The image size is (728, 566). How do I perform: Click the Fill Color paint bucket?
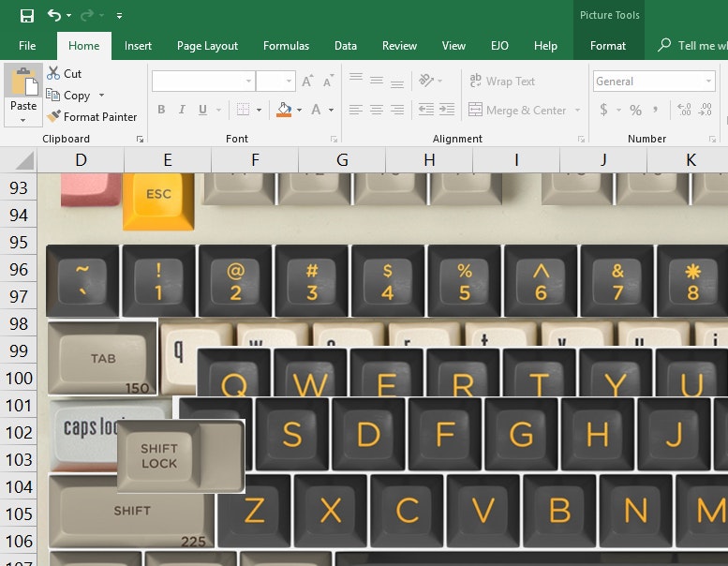[284, 110]
